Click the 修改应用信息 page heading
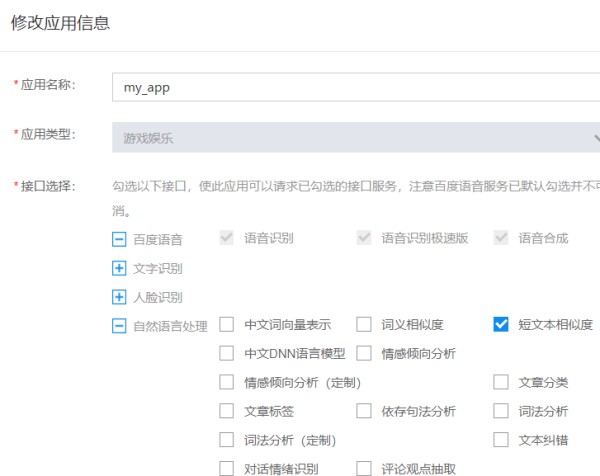600x476 pixels. pos(60,23)
